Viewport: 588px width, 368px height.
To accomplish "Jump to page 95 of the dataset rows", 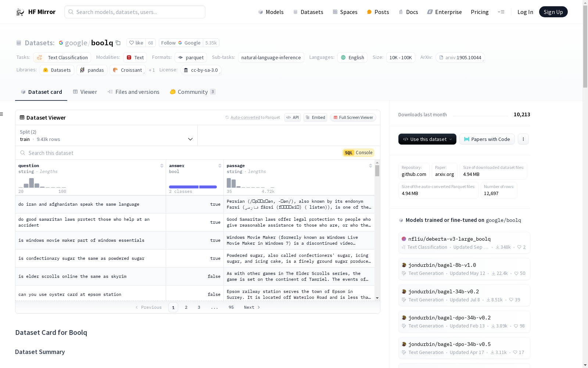I will (231, 307).
